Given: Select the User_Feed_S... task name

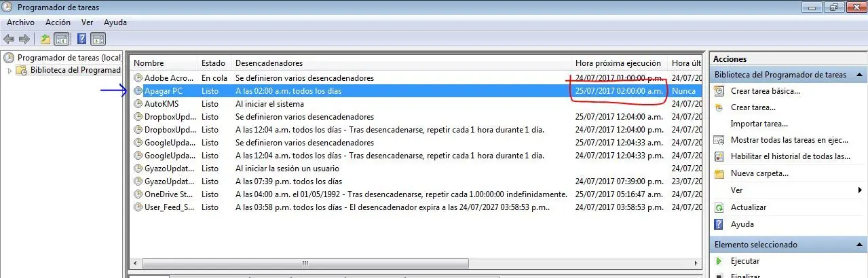Looking at the screenshot, I should pyautogui.click(x=170, y=207).
